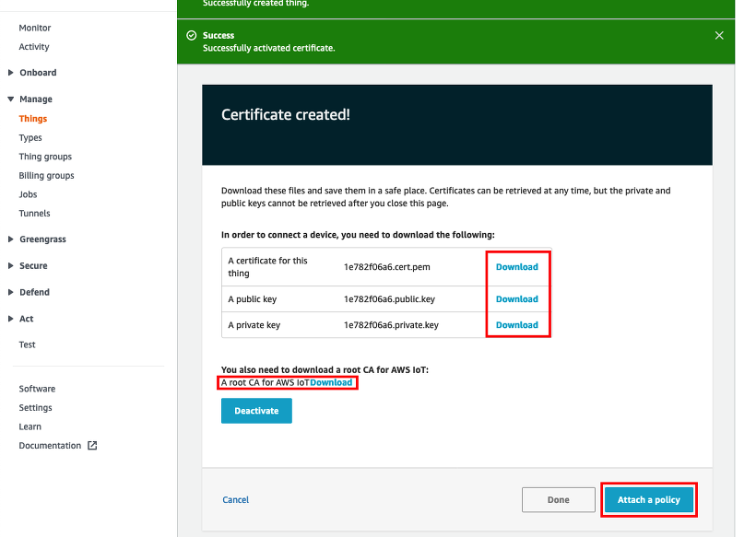Screen dimensions: 756x537
Task: Open the Documentation external link icon
Action: [92, 446]
